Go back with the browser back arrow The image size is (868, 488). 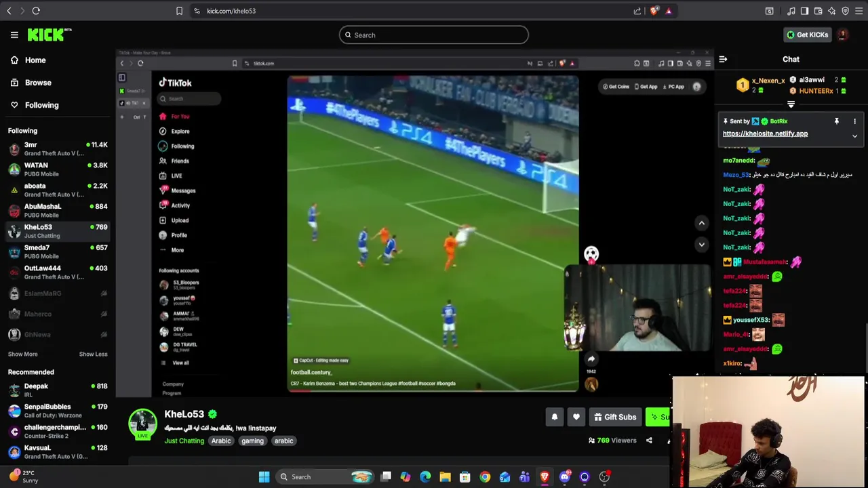(9, 11)
